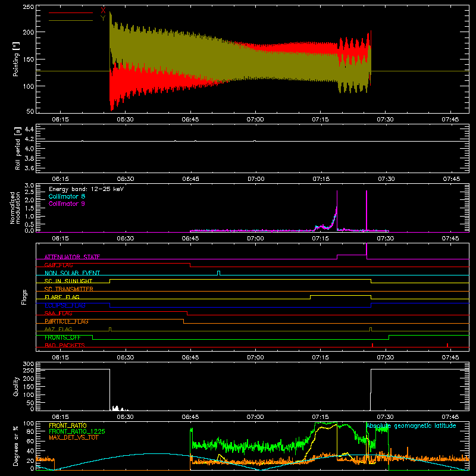Image resolution: width=476 pixels, height=476 pixels.
Task: Click the 'Collimator 8' legend entry
Action: 67,196
